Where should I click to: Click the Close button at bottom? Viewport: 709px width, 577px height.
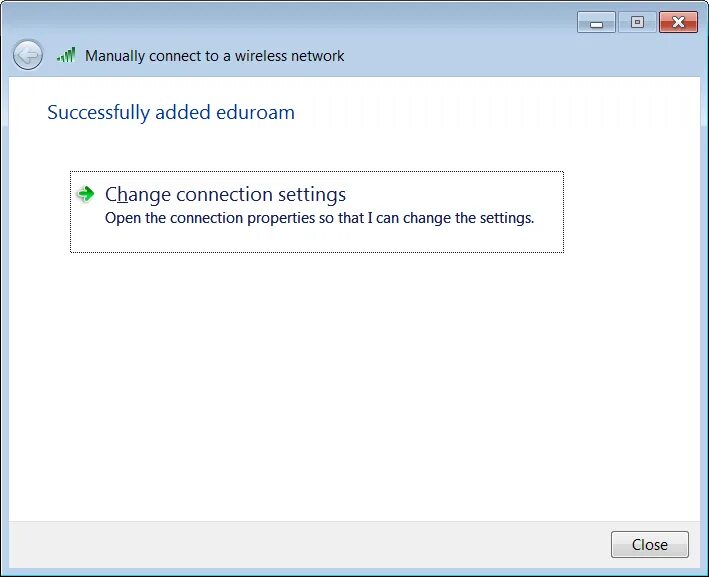pyautogui.click(x=649, y=544)
